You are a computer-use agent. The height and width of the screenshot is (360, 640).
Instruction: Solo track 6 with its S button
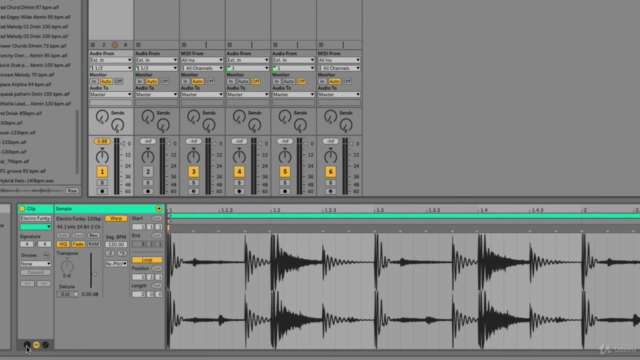click(331, 183)
